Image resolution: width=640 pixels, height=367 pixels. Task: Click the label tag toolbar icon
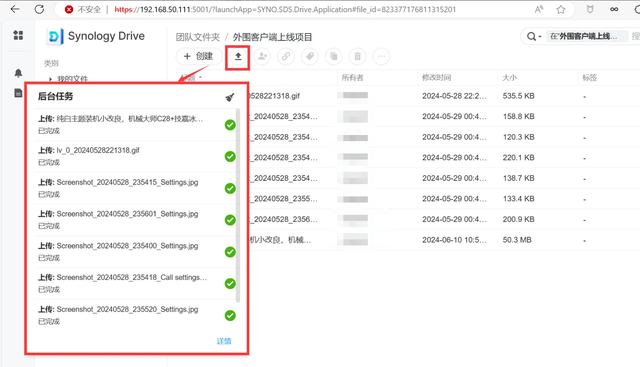pos(310,56)
